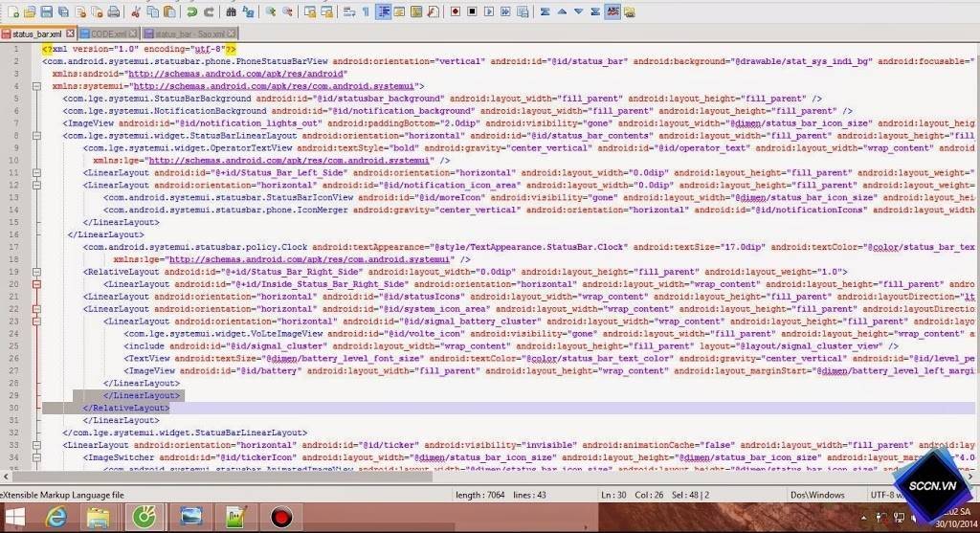This screenshot has height=533, width=980.
Task: Click the Save Recorded Macro icon
Action: pyautogui.click(x=523, y=11)
